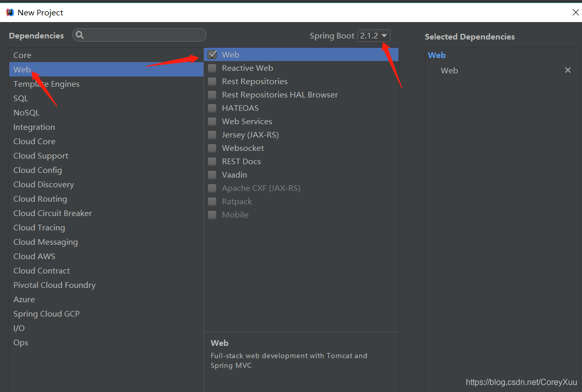Check the Mobile checkbox

click(x=212, y=215)
